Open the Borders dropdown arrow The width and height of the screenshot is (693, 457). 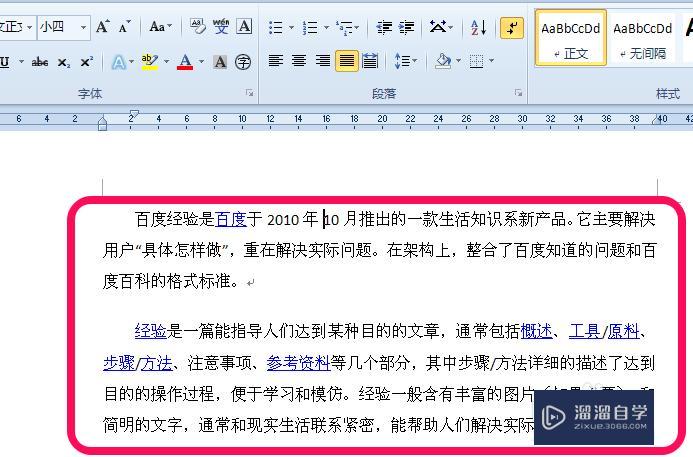[491, 61]
